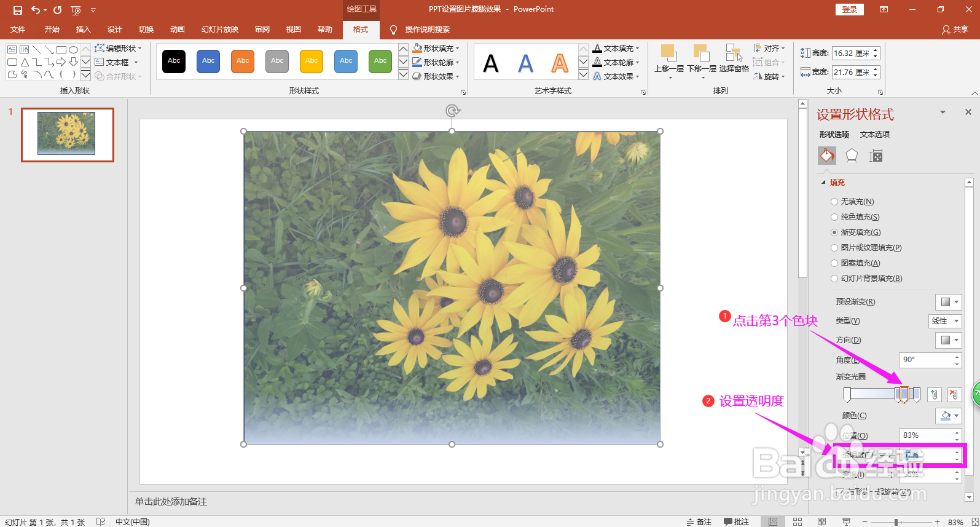The width and height of the screenshot is (980, 527).
Task: Click the 登录 sign-in button
Action: pyautogui.click(x=850, y=9)
